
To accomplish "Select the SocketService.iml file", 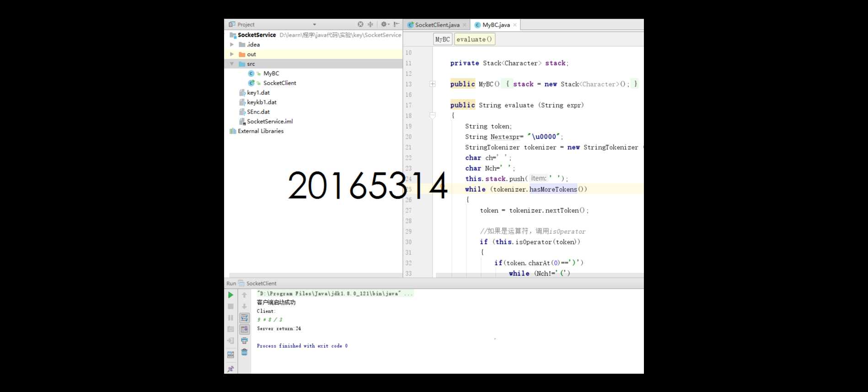I will (270, 121).
